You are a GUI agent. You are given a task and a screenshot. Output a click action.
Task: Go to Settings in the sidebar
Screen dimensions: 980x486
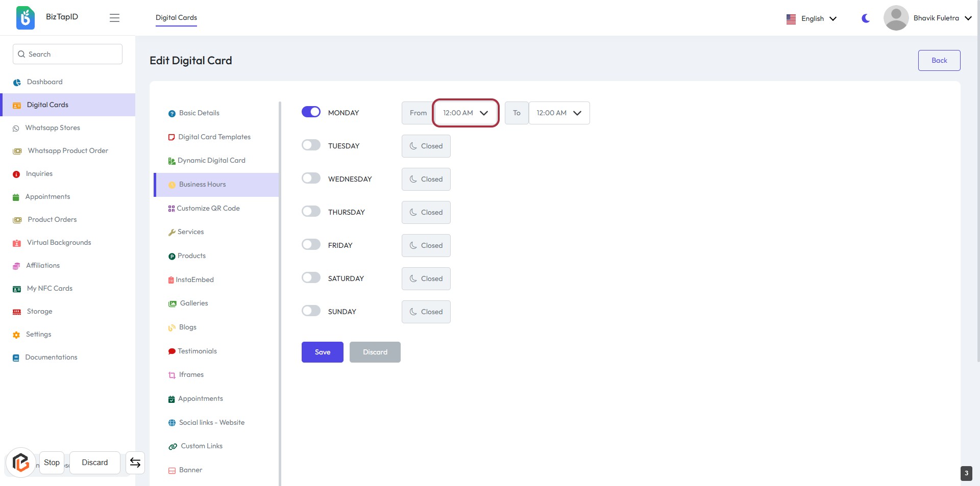[x=38, y=334]
